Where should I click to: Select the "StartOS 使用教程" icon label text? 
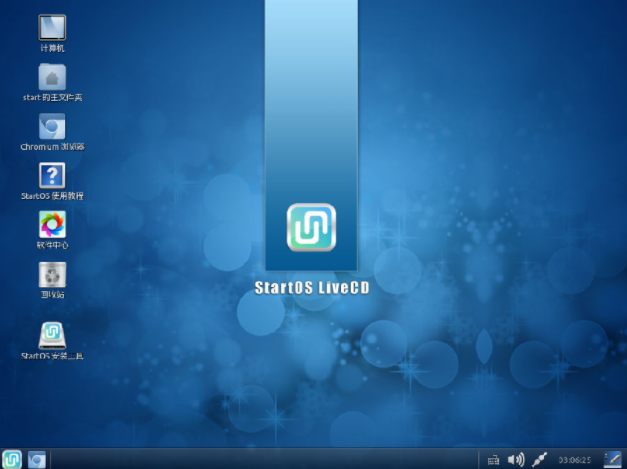tap(52, 196)
